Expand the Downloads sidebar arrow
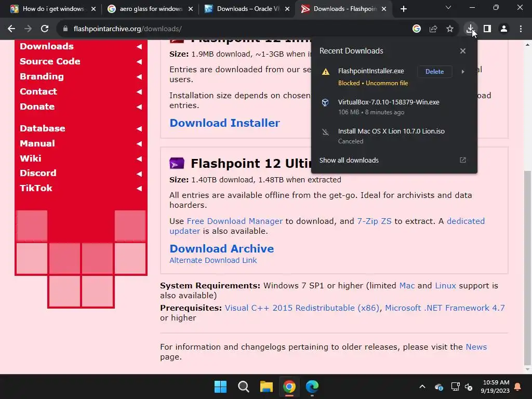This screenshot has height=399, width=532. [x=139, y=46]
